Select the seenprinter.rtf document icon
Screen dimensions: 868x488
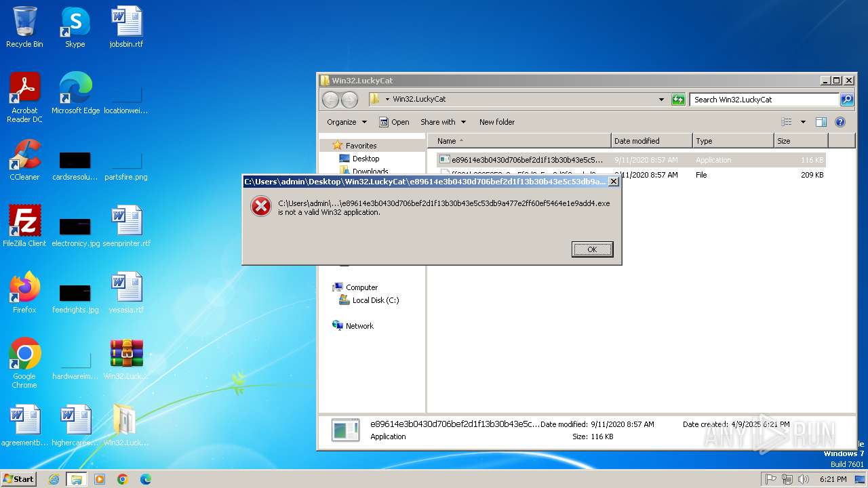tap(126, 226)
